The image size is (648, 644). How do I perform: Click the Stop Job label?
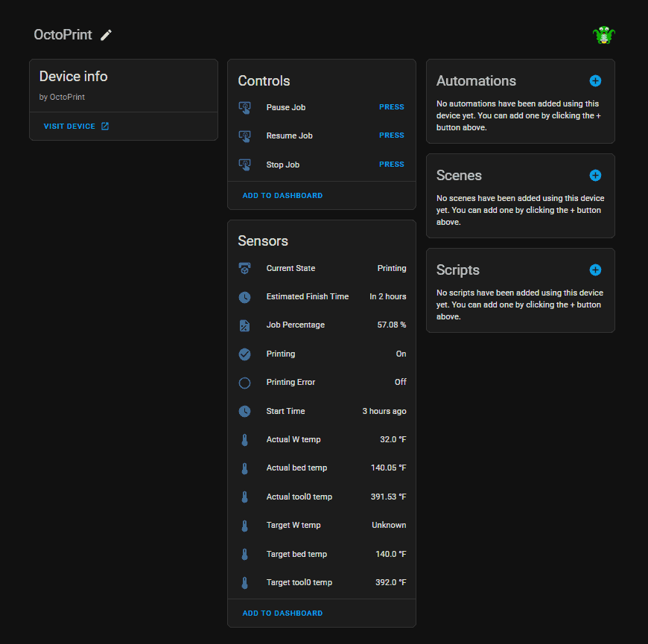coord(283,165)
